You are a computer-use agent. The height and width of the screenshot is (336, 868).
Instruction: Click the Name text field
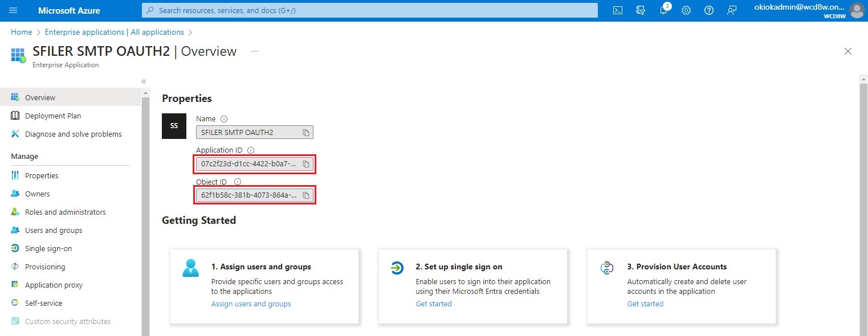tap(255, 133)
